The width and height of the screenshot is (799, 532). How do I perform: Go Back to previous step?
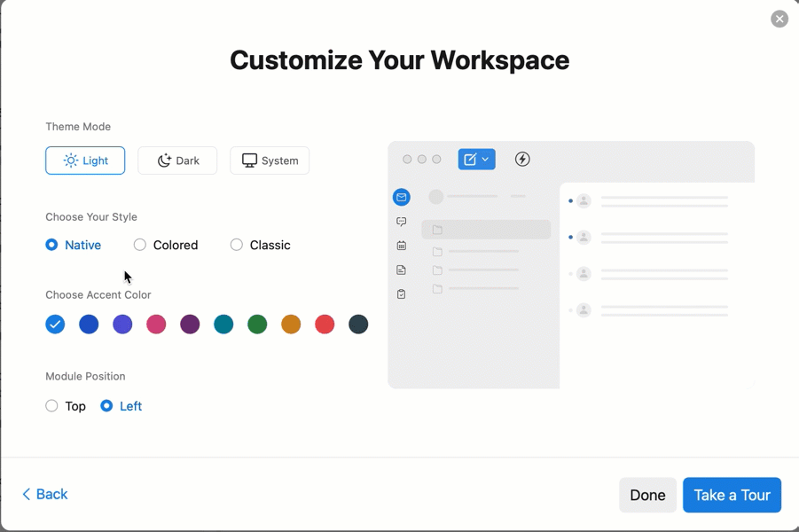45,494
